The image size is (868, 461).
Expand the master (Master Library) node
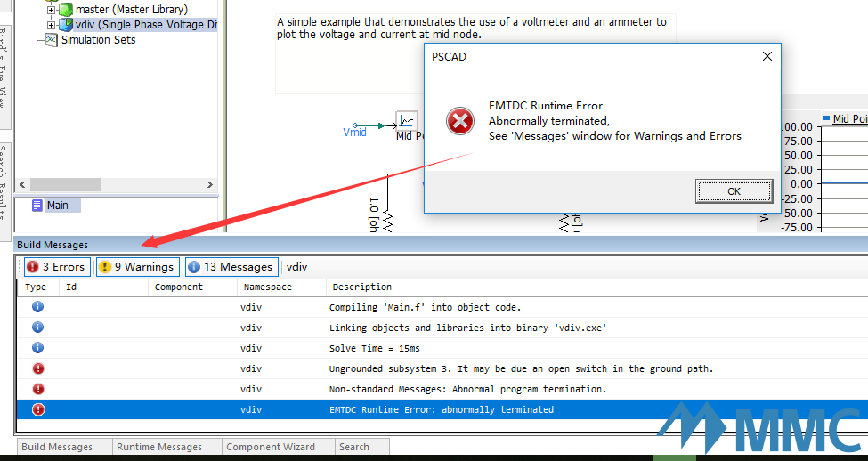tap(52, 10)
